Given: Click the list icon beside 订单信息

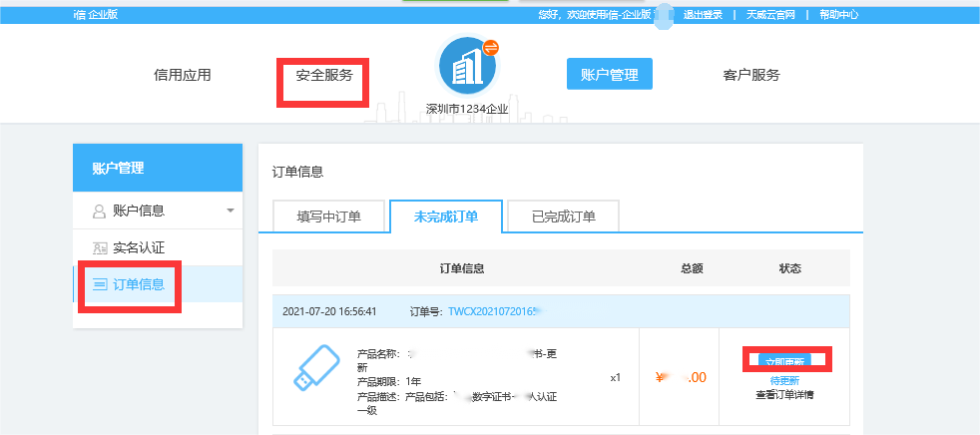Looking at the screenshot, I should 99,285.
